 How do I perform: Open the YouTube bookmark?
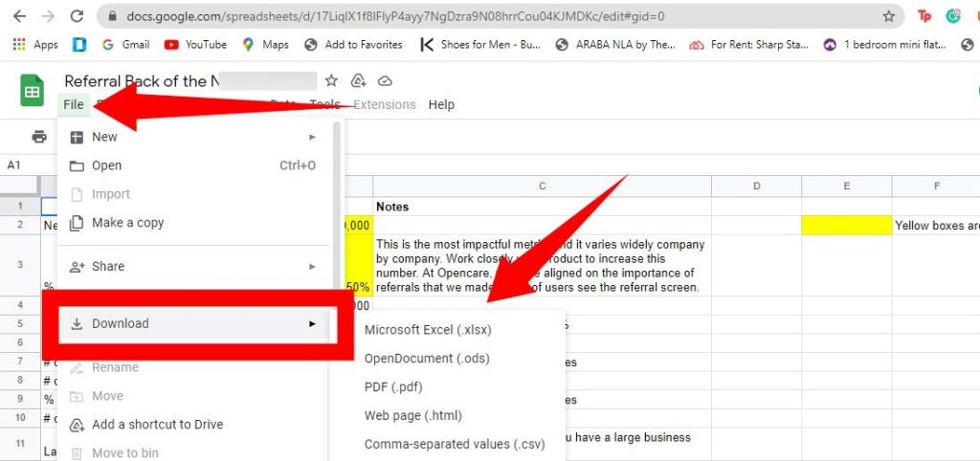pyautogui.click(x=195, y=44)
